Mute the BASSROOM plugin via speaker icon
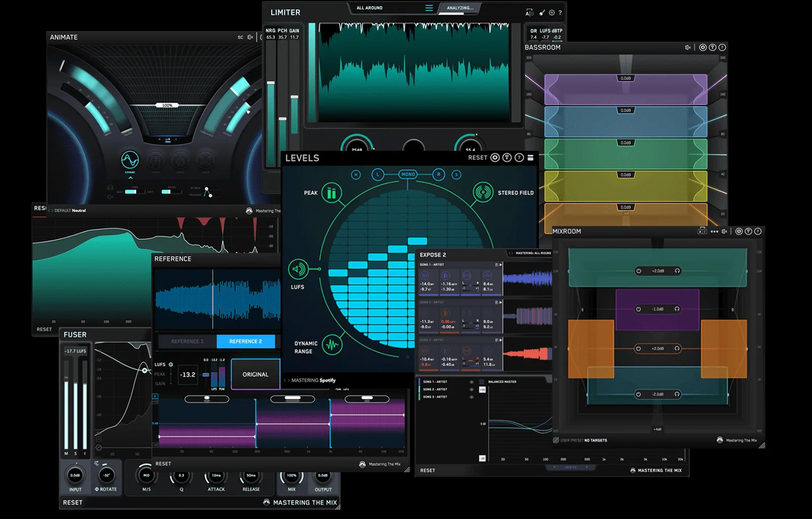The width and height of the screenshot is (812, 519). point(688,47)
